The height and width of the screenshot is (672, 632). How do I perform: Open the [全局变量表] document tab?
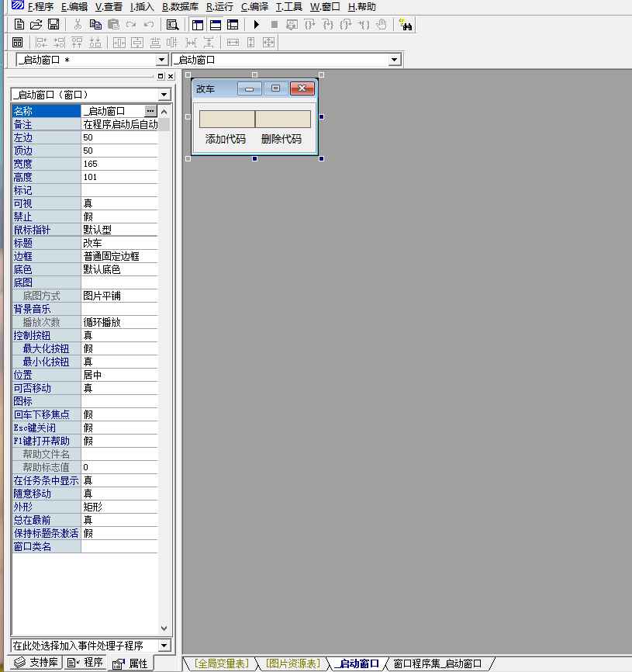[x=221, y=663]
